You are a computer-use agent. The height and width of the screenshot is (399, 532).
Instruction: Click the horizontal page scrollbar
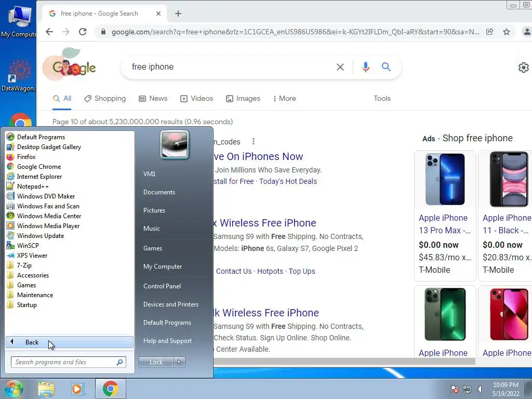(344, 362)
